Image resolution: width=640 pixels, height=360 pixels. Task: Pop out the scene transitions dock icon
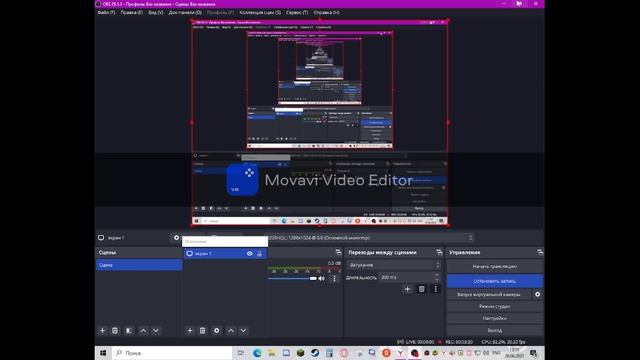[x=439, y=252]
